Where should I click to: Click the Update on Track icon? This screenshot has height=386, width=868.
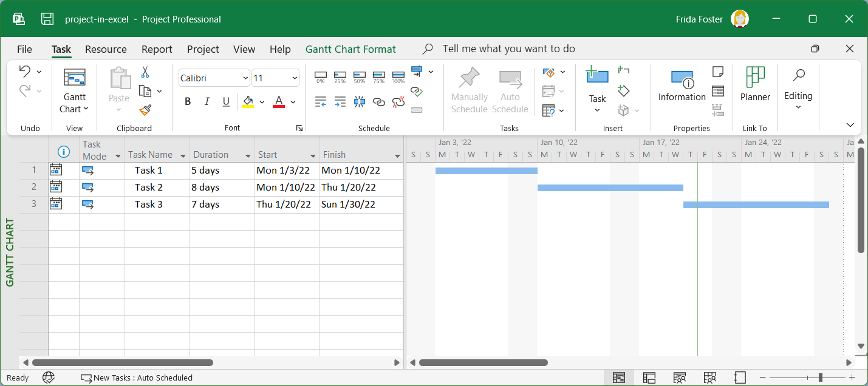[417, 72]
